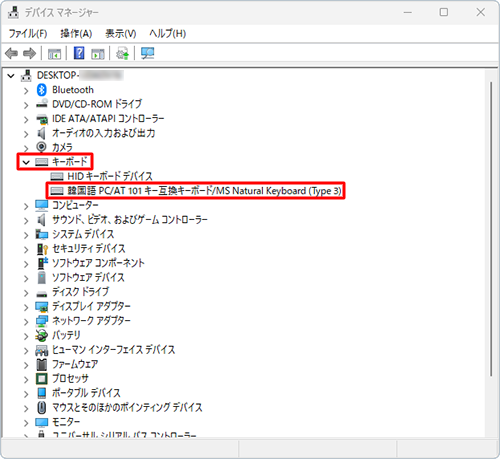Click the コンピューター monitor icon
The image size is (500, 459).
pos(42,205)
